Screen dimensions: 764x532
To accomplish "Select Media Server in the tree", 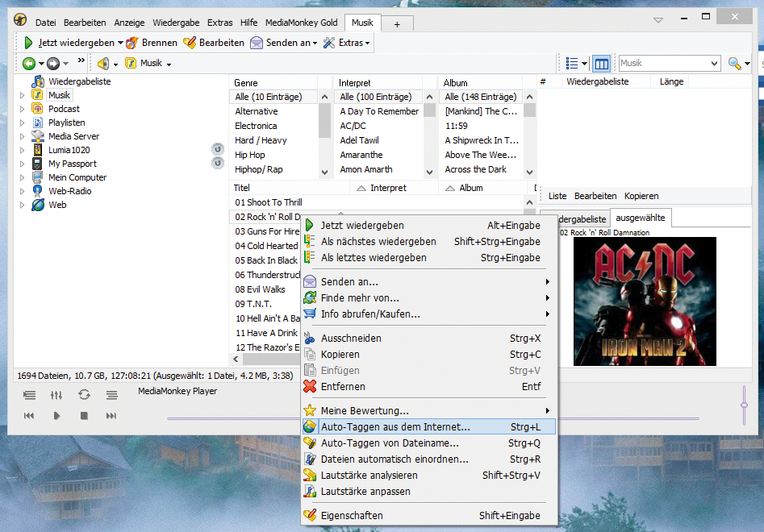I will coord(73,136).
